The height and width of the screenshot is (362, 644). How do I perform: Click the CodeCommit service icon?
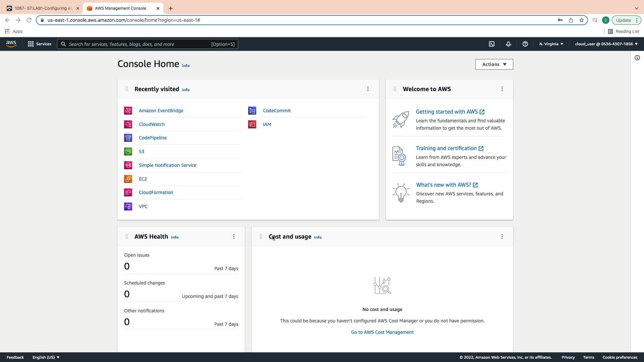click(252, 111)
